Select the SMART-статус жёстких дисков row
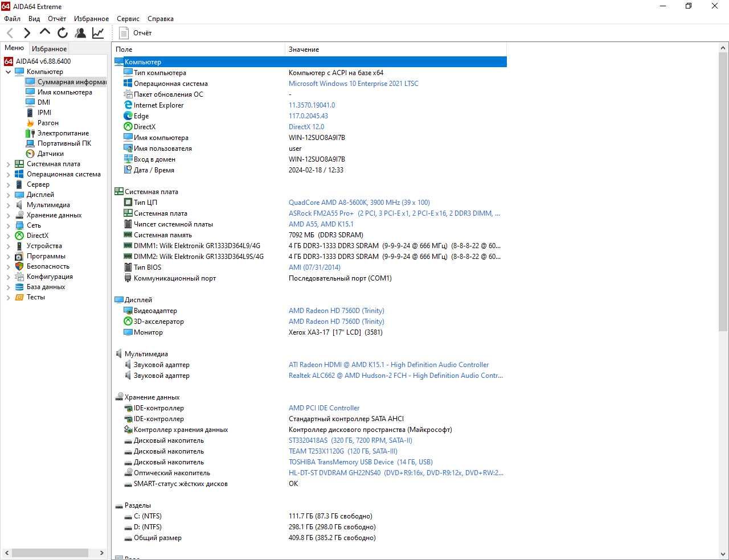Screen dimensions: 729x560 310,484
